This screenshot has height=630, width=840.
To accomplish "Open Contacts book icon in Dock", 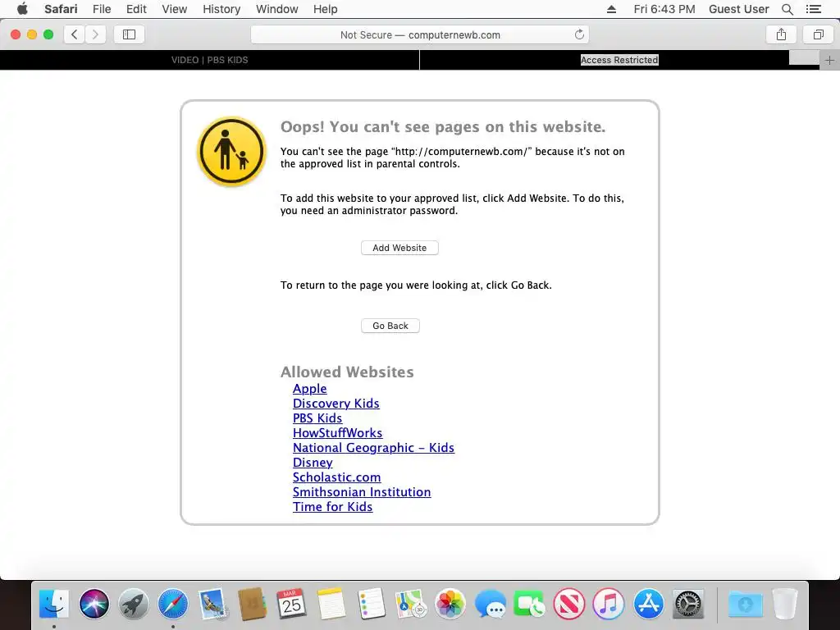I will click(253, 604).
